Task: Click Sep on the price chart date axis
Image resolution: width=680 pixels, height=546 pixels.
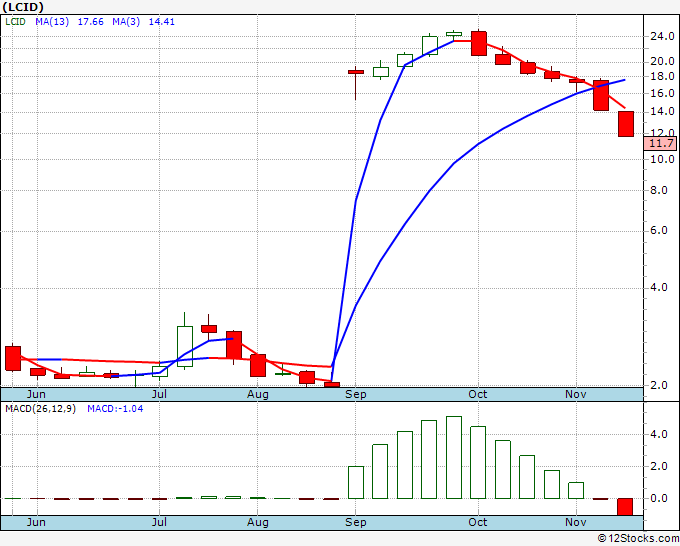Action: pyautogui.click(x=356, y=394)
